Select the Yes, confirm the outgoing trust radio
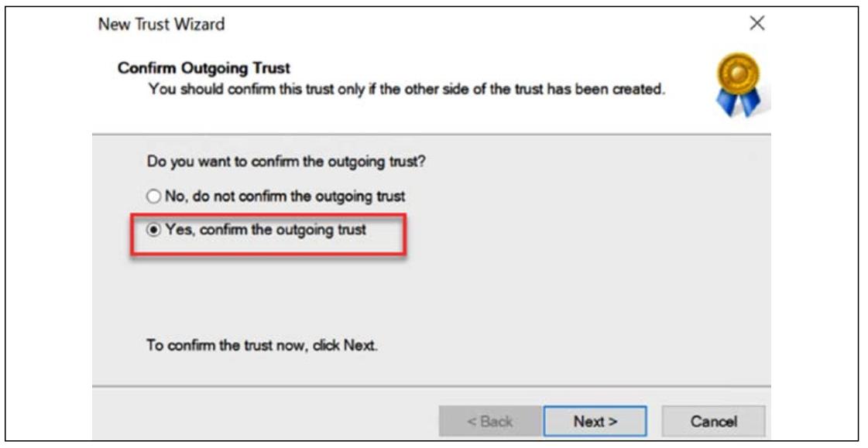This screenshot has width=868, height=448. point(153,230)
